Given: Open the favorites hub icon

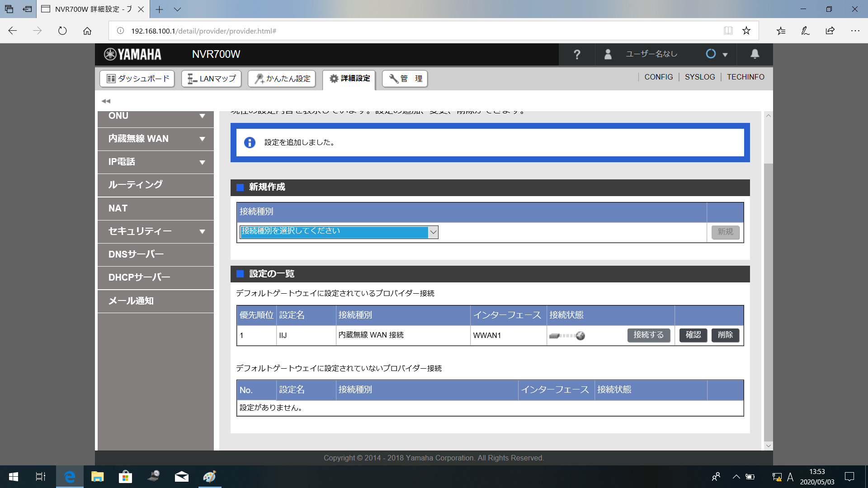Looking at the screenshot, I should pyautogui.click(x=781, y=31).
